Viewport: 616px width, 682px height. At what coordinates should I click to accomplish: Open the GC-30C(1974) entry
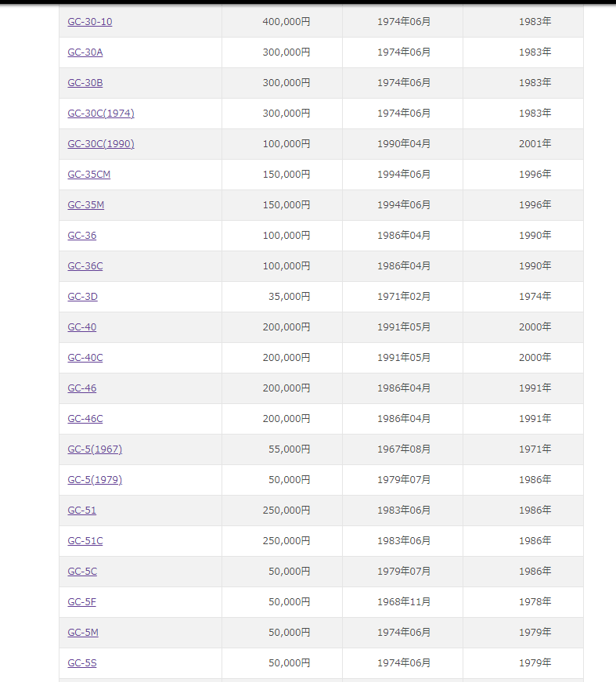tap(101, 113)
